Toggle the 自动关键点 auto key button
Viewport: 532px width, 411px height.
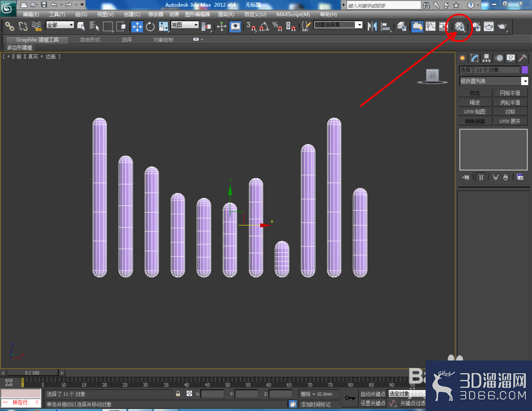373,394
